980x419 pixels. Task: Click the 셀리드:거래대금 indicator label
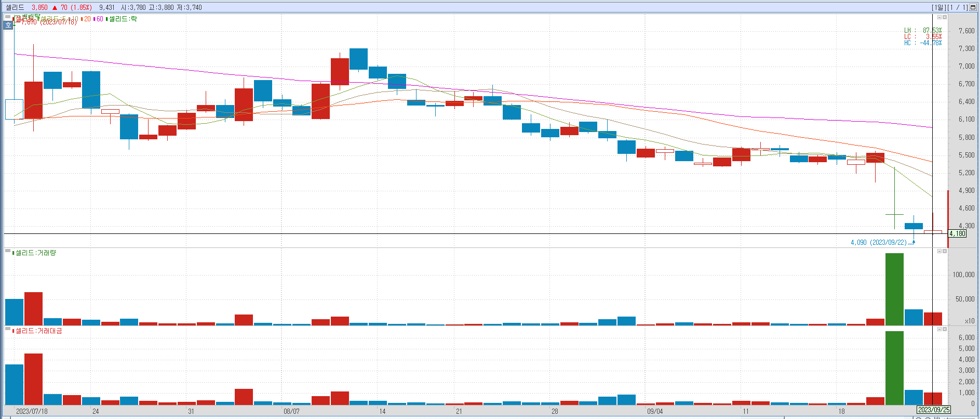pos(38,331)
